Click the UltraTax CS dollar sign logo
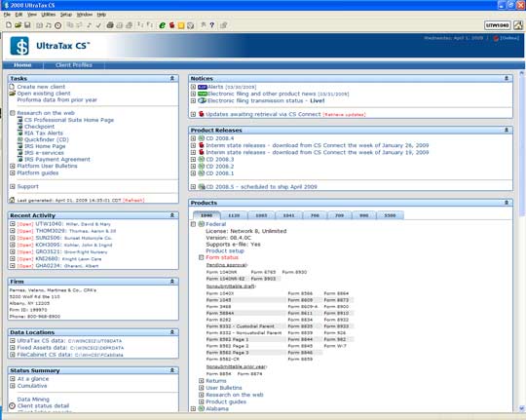The height and width of the screenshot is (420, 526). (19, 46)
